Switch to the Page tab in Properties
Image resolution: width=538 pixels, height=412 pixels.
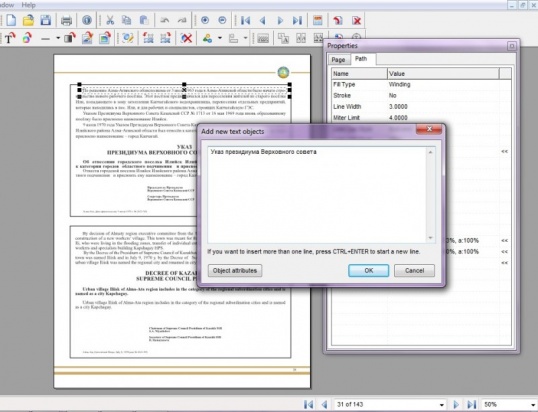point(338,59)
